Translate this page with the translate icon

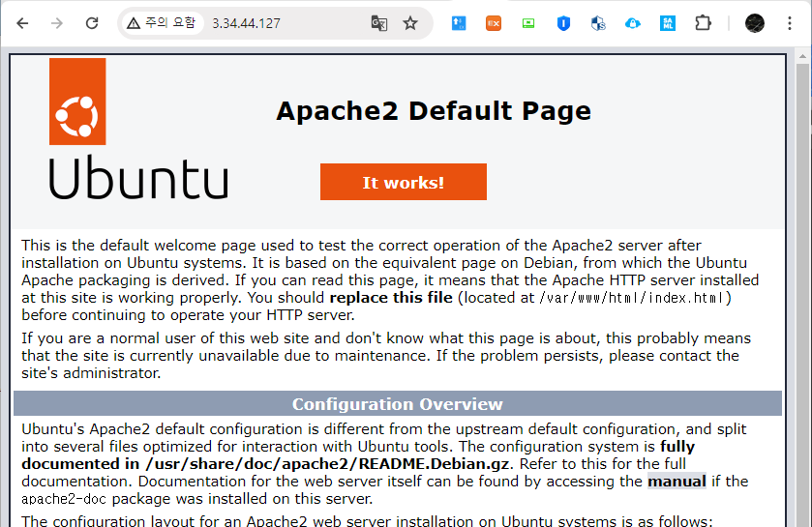tap(379, 23)
